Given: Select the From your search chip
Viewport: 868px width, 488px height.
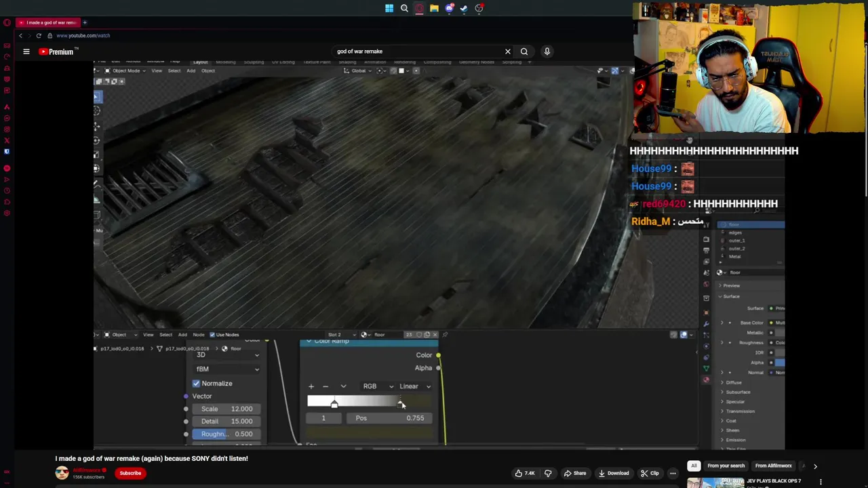Looking at the screenshot, I should tap(726, 466).
